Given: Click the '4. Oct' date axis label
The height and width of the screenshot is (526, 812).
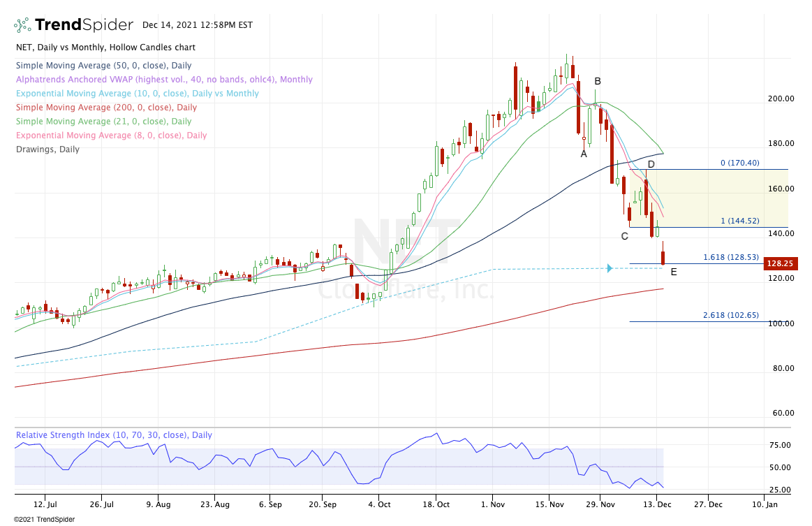Looking at the screenshot, I should [379, 504].
